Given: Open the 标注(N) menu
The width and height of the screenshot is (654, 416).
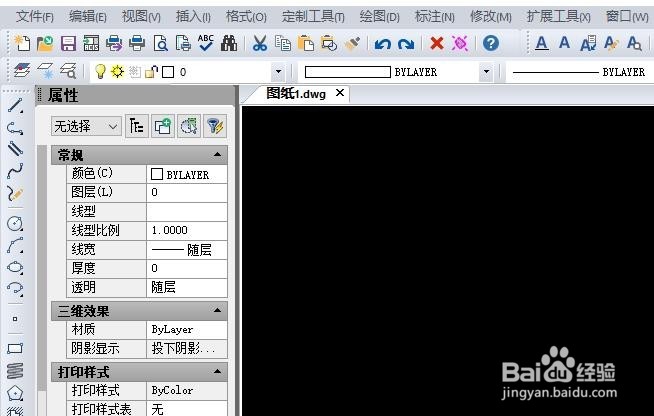Looking at the screenshot, I should (x=435, y=17).
